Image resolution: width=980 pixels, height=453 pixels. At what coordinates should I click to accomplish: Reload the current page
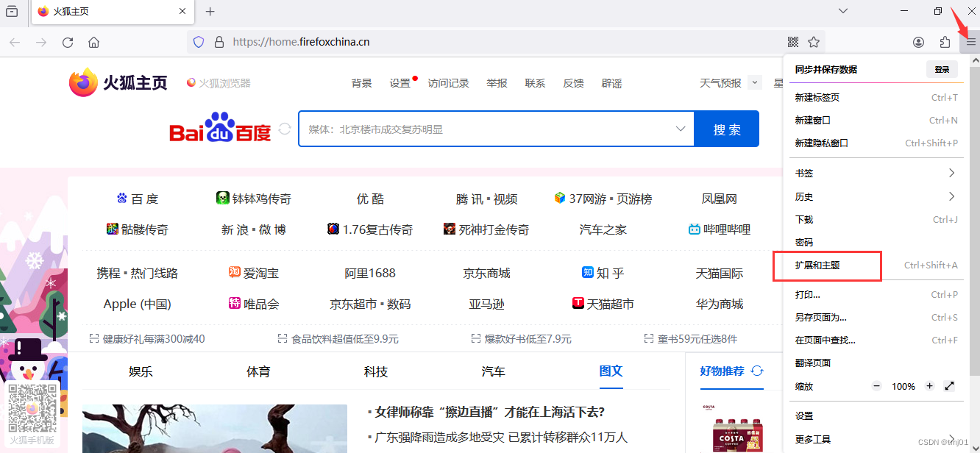click(x=68, y=42)
